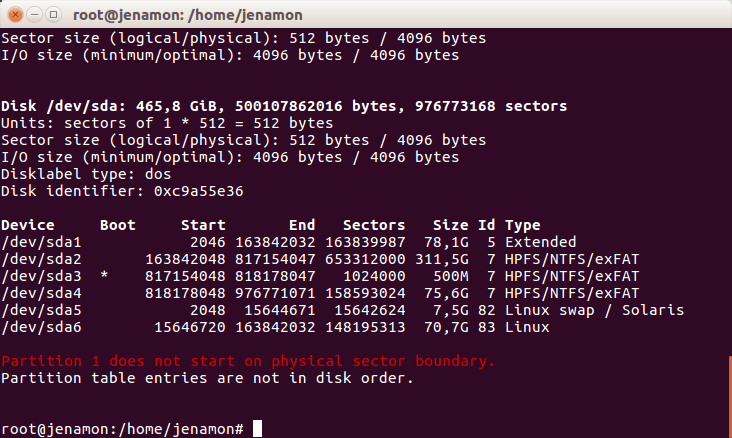732x438 pixels.
Task: Click the /dev/sda4 device entry
Action: click(41, 293)
